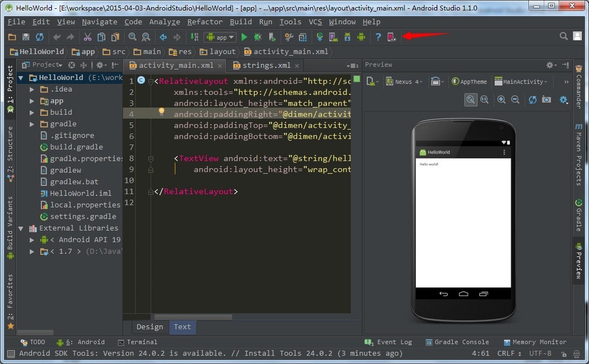Open the Favorites tool window
The height and width of the screenshot is (364, 589).
10,302
